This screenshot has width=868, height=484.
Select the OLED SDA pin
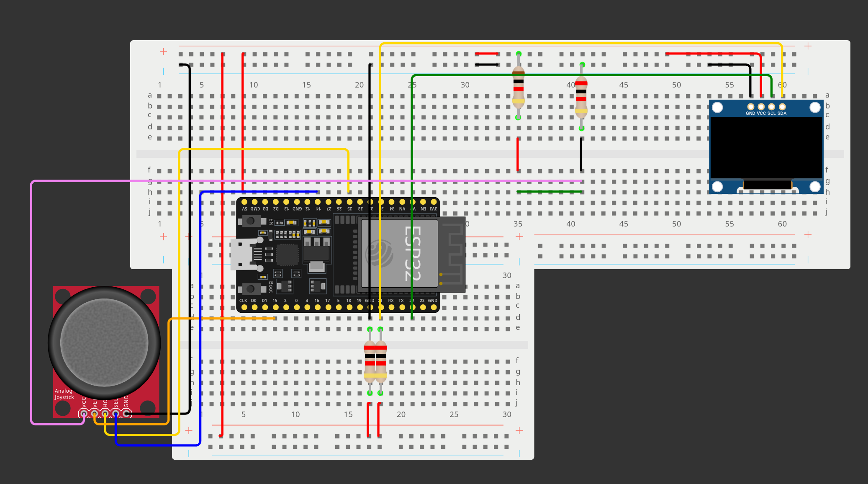tap(782, 107)
